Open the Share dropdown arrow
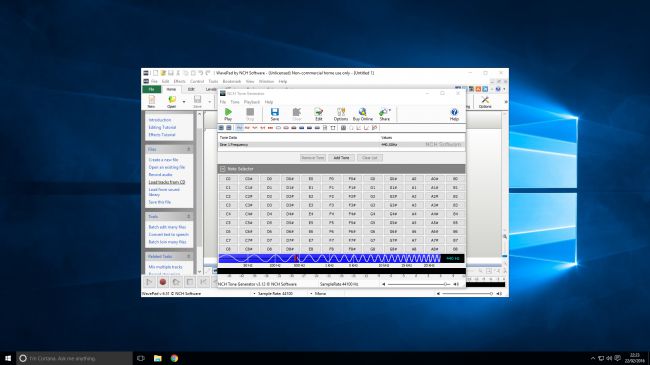 (x=390, y=111)
